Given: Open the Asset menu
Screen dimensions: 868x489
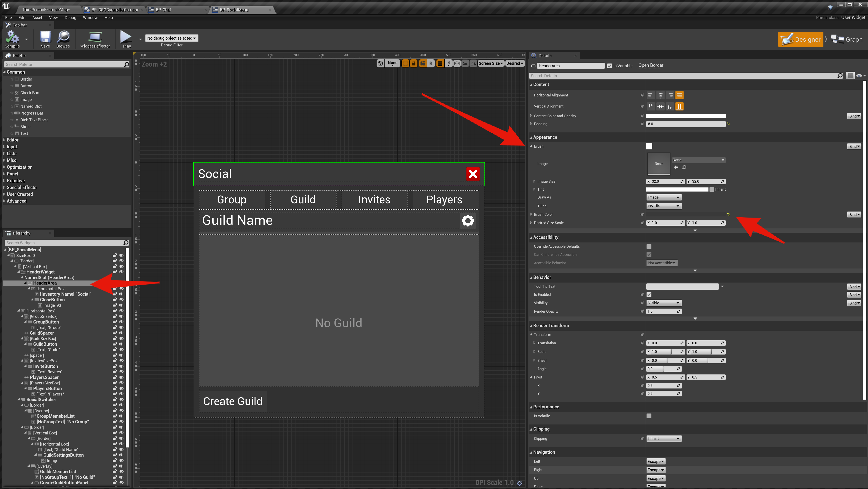Looking at the screenshot, I should [37, 17].
